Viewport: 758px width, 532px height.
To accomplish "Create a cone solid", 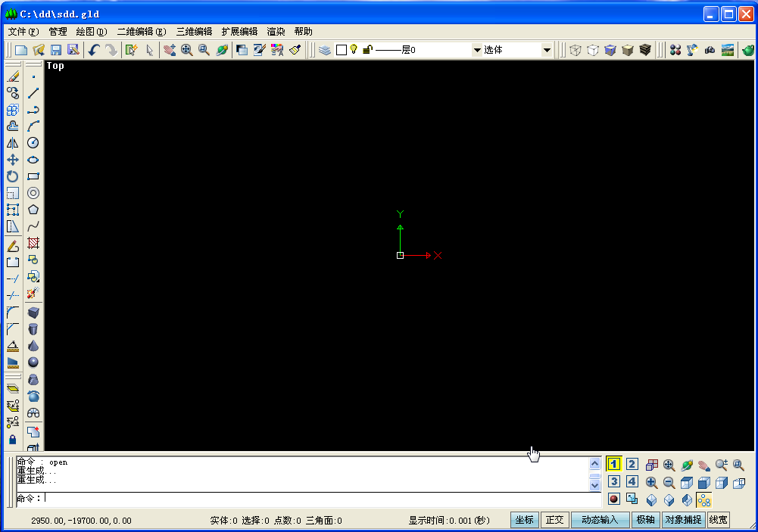I will tap(33, 346).
